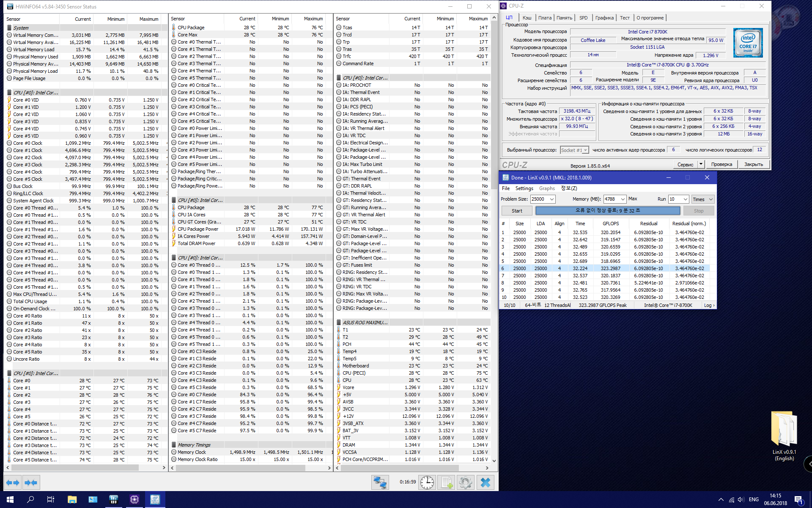Open the Action Center notifications icon
The width and height of the screenshot is (812, 508).
pyautogui.click(x=799, y=500)
